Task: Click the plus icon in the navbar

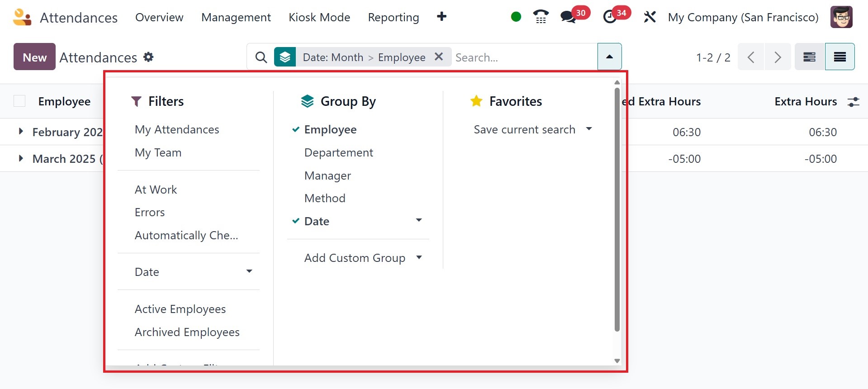Action: [441, 17]
